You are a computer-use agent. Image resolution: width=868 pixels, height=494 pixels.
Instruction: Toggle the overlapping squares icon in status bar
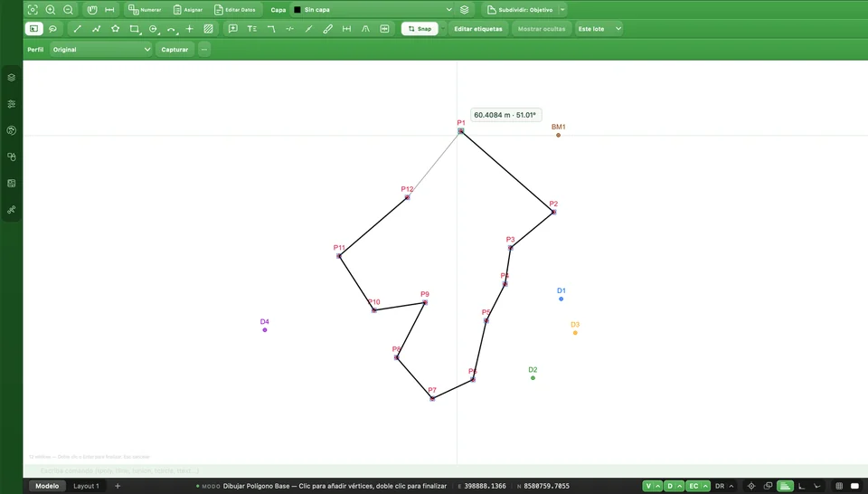coord(768,486)
